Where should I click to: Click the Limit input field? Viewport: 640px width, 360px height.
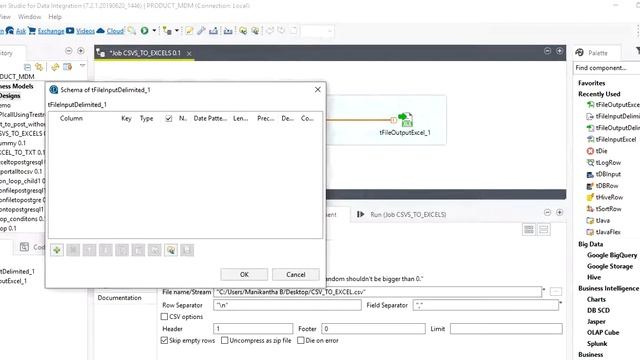point(506,329)
